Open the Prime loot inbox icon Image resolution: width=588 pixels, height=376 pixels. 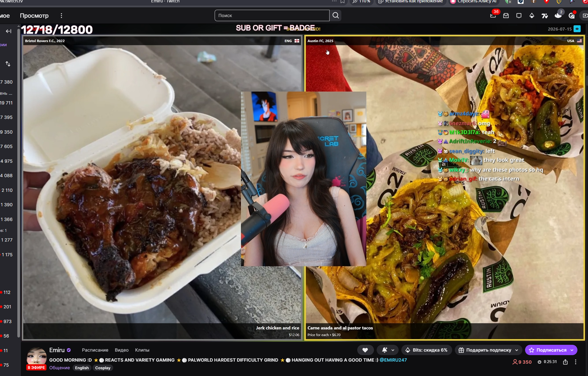506,16
